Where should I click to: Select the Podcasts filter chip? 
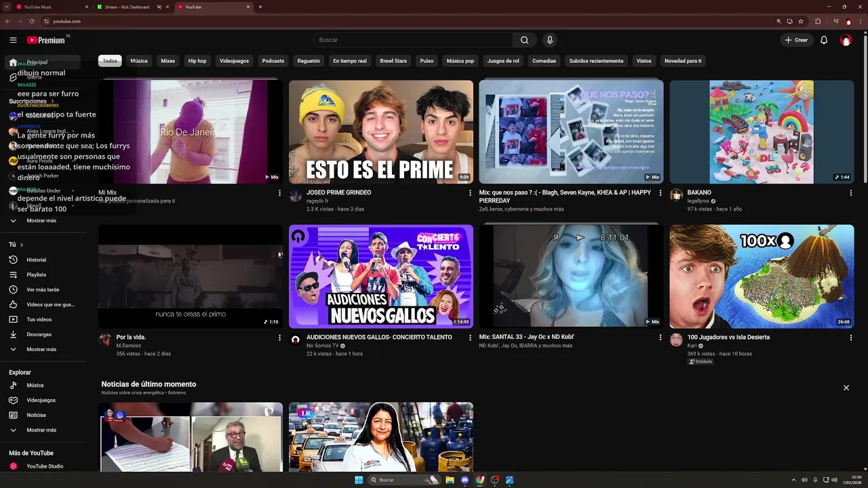click(x=273, y=61)
